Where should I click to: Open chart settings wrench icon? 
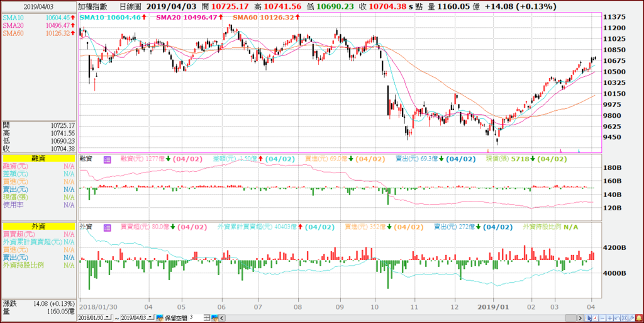click(x=631, y=318)
